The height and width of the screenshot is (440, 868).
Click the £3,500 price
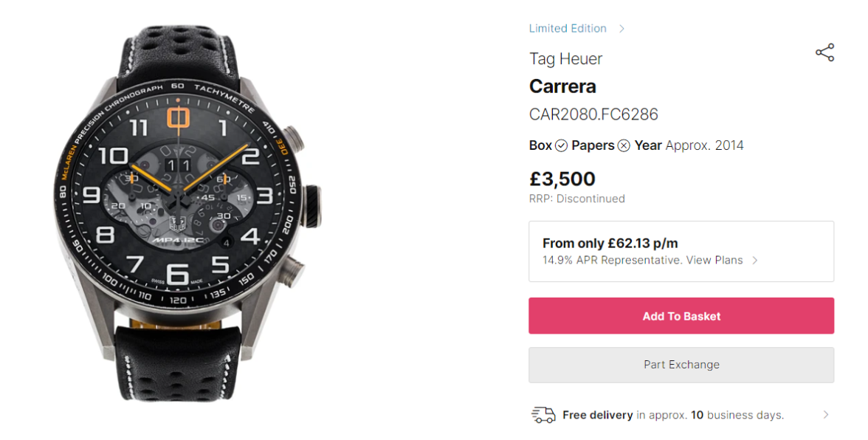pyautogui.click(x=562, y=179)
